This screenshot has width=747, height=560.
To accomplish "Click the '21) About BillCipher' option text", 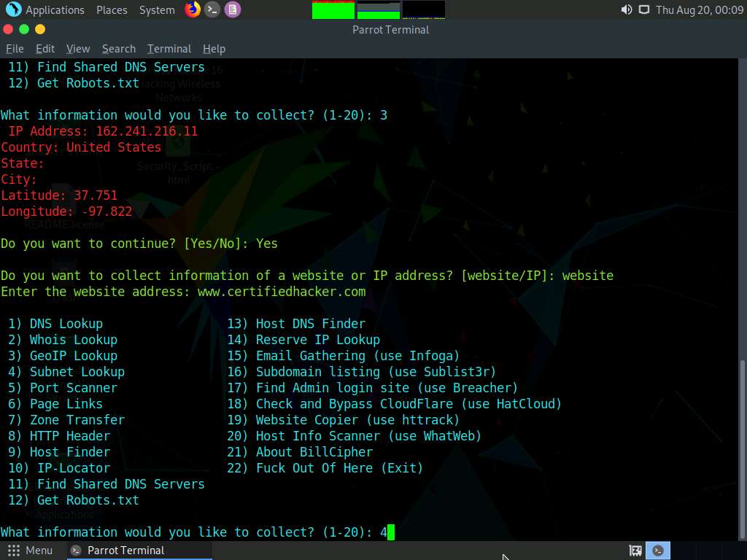I will point(300,452).
